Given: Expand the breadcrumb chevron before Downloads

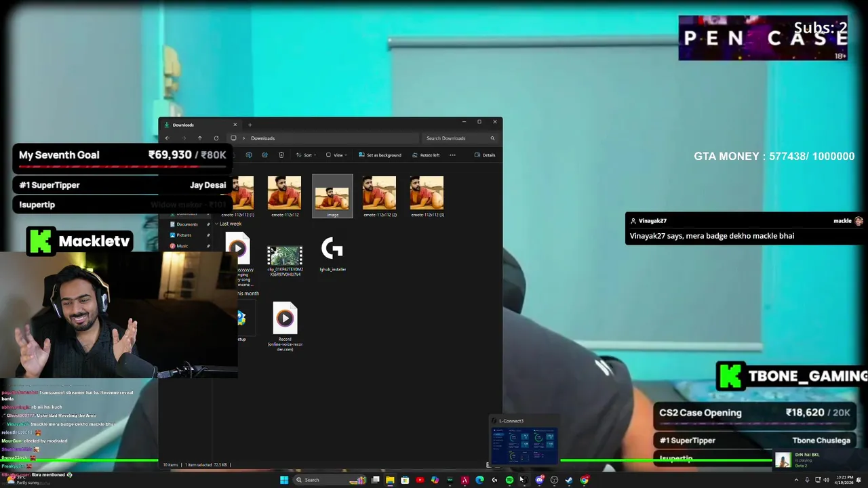Looking at the screenshot, I should click(x=243, y=138).
